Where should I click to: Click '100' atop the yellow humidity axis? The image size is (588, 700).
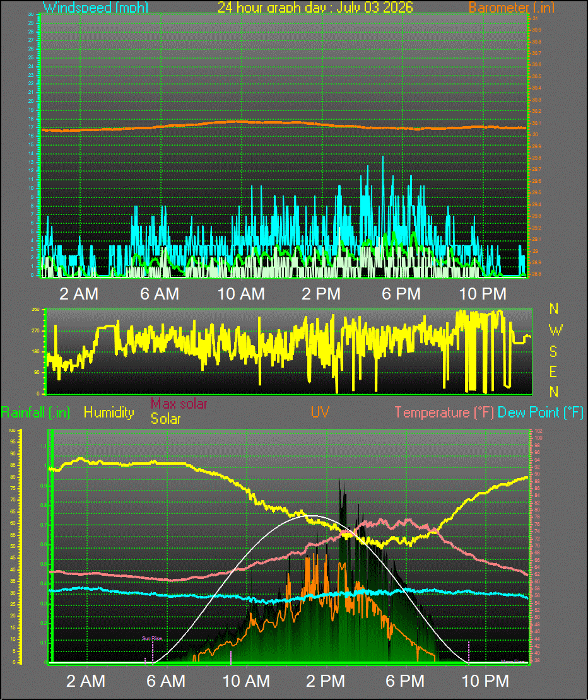pyautogui.click(x=12, y=430)
